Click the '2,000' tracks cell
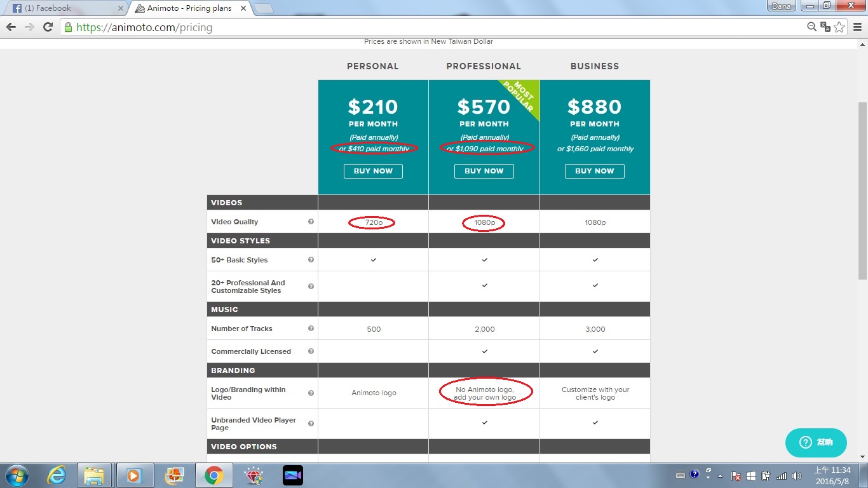The width and height of the screenshot is (868, 488). [x=484, y=329]
